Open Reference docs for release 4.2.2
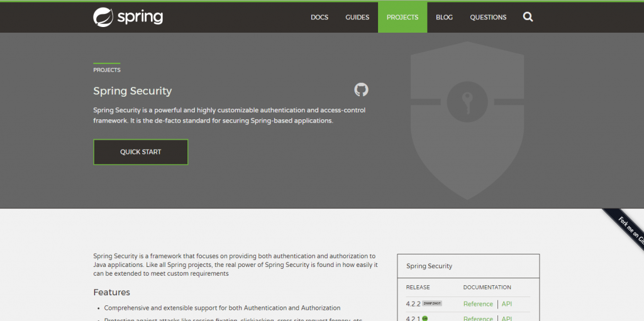This screenshot has width=644, height=321. point(478,304)
